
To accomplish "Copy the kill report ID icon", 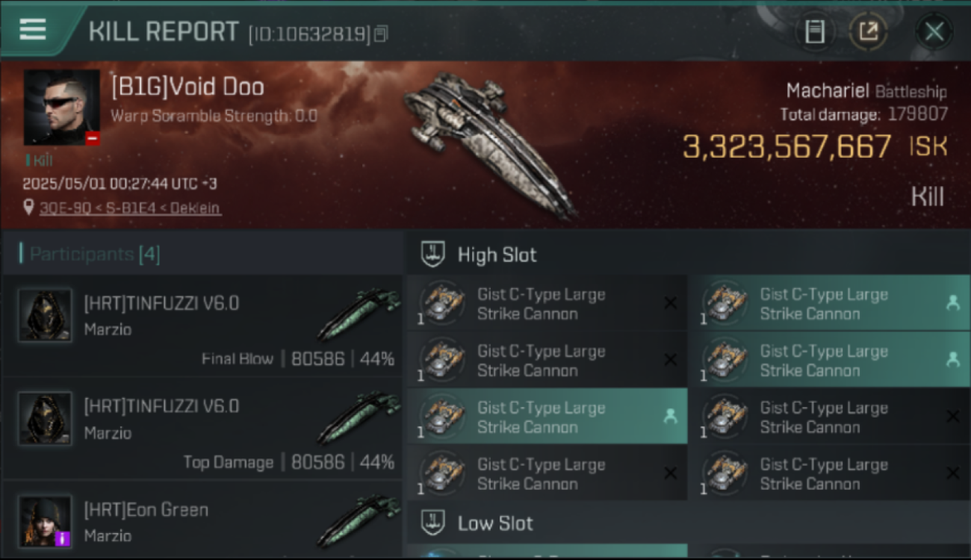I will (x=381, y=34).
